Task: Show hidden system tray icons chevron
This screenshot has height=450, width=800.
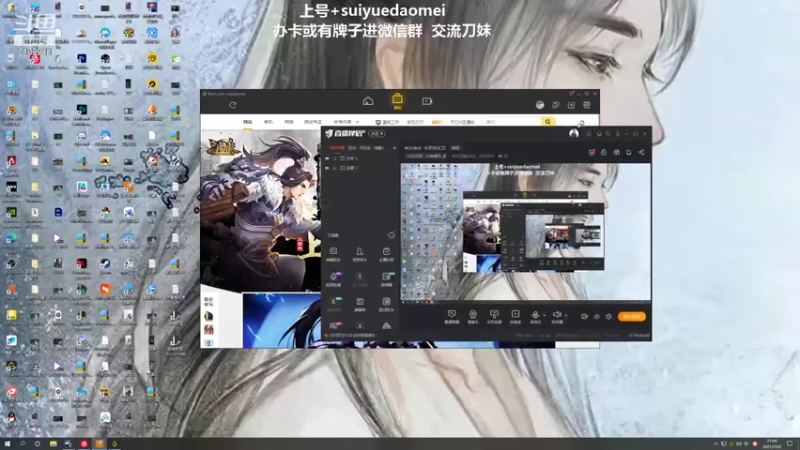Action: point(716,444)
